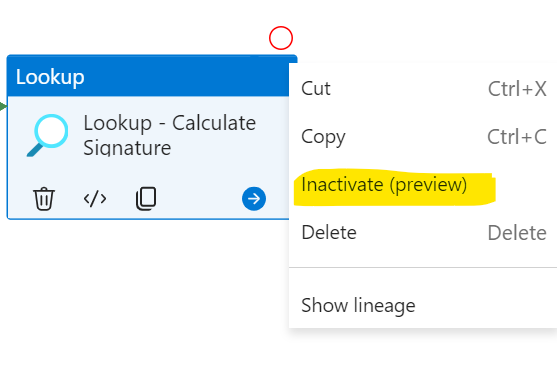The width and height of the screenshot is (557, 365).
Task: Choose Copy from the context menu
Action: (x=423, y=137)
